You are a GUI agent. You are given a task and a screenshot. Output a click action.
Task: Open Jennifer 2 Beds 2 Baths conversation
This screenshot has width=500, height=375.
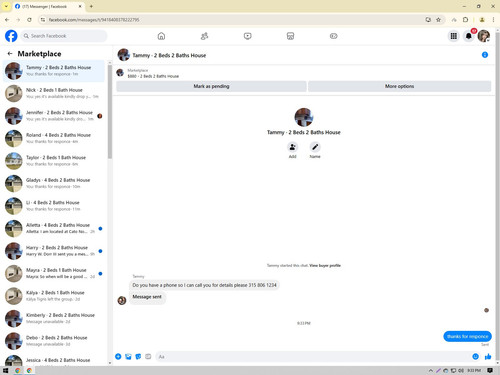(x=54, y=116)
